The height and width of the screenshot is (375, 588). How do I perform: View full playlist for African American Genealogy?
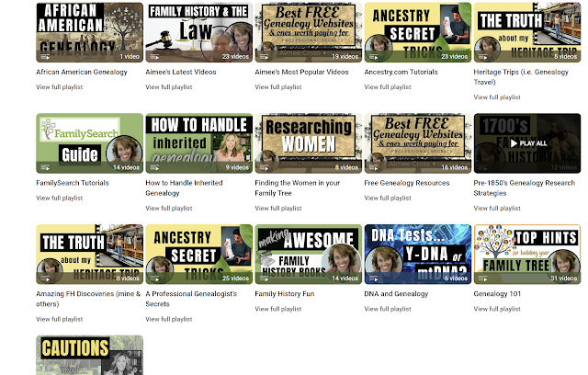(59, 87)
